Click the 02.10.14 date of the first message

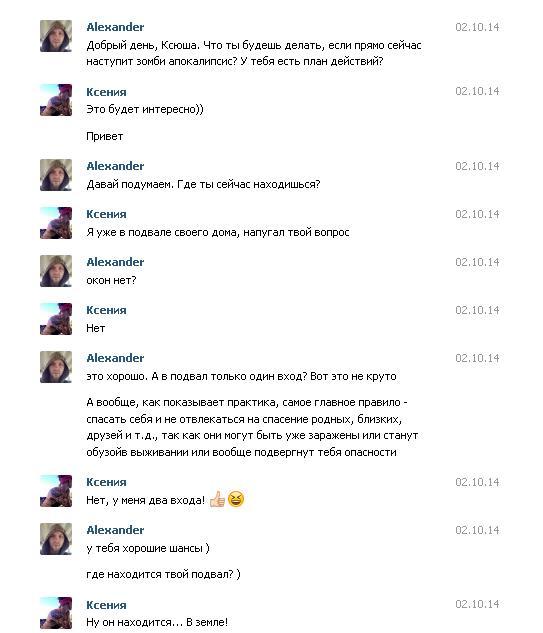(x=477, y=27)
